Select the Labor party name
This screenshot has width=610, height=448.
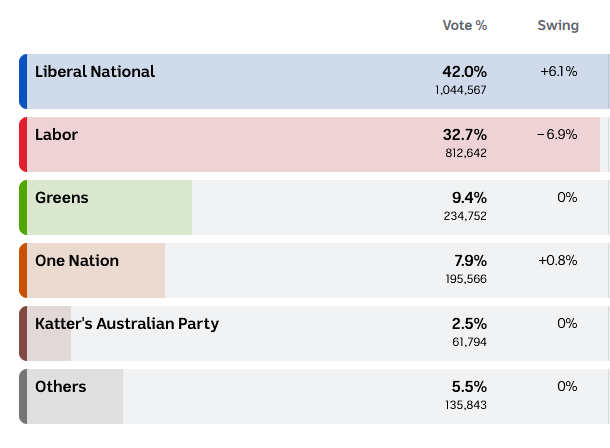(56, 135)
